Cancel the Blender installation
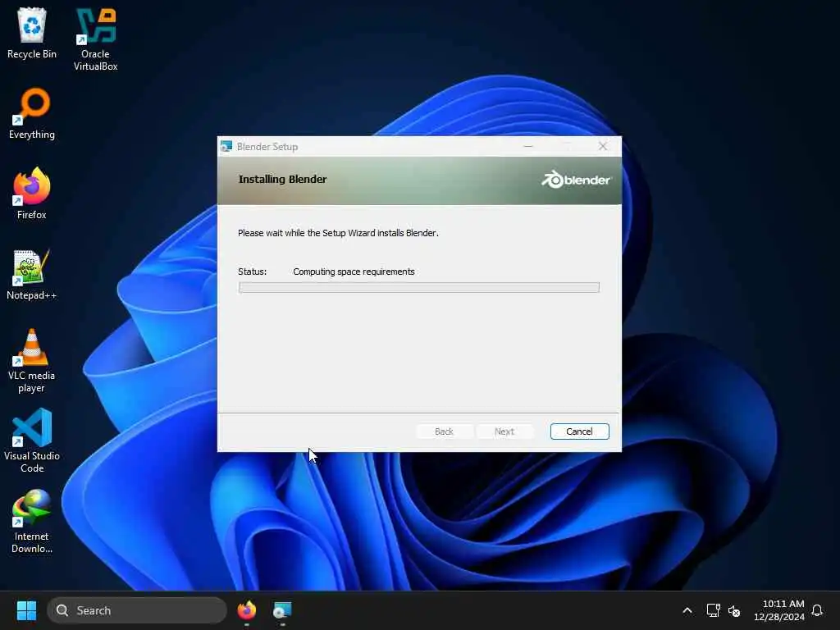The height and width of the screenshot is (630, 840). 580,431
